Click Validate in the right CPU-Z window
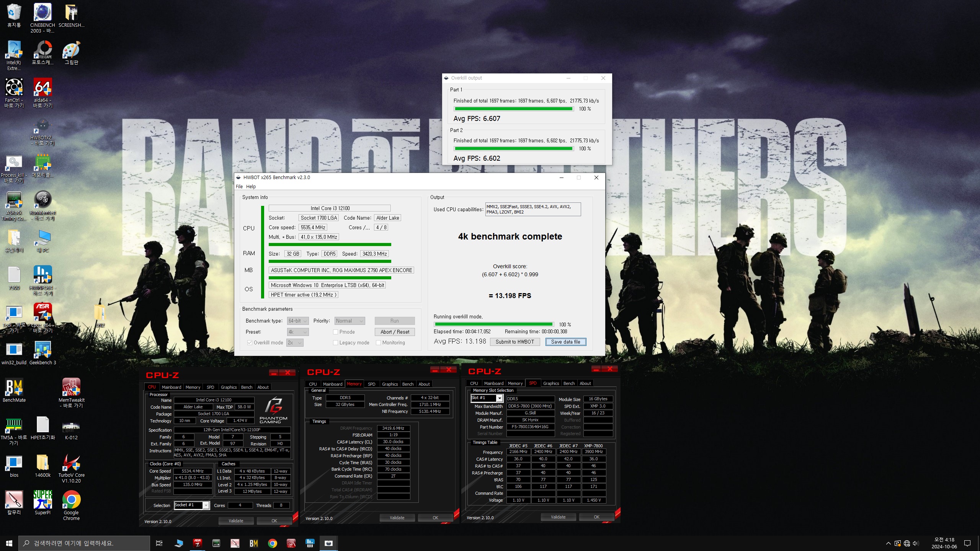Screen dimensions: 980x551 [x=558, y=517]
